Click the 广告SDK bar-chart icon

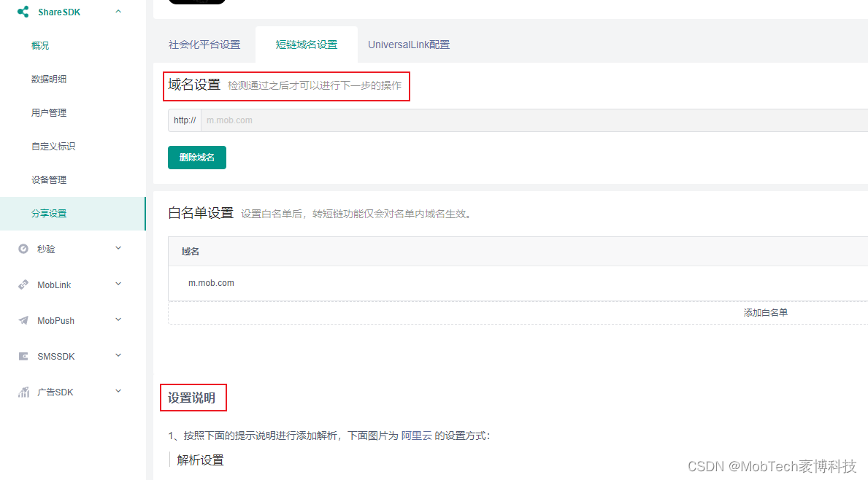[23, 392]
